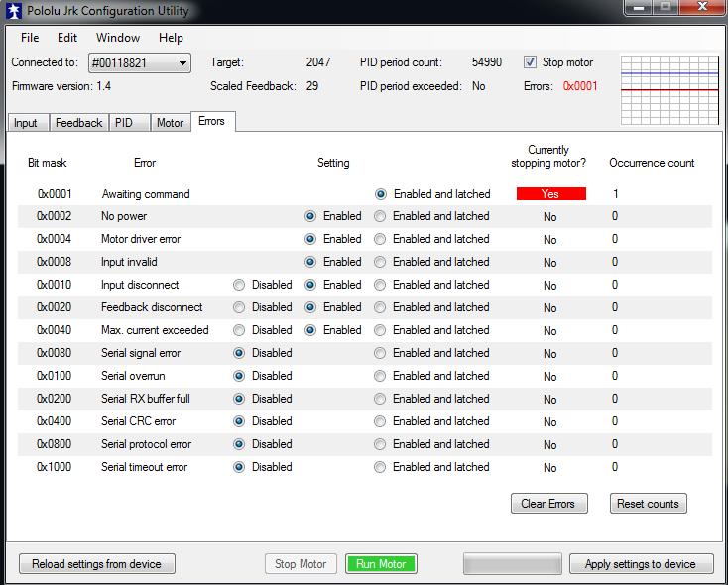The height and width of the screenshot is (585, 728).
Task: Click the green Run Motor button
Action: point(381,564)
